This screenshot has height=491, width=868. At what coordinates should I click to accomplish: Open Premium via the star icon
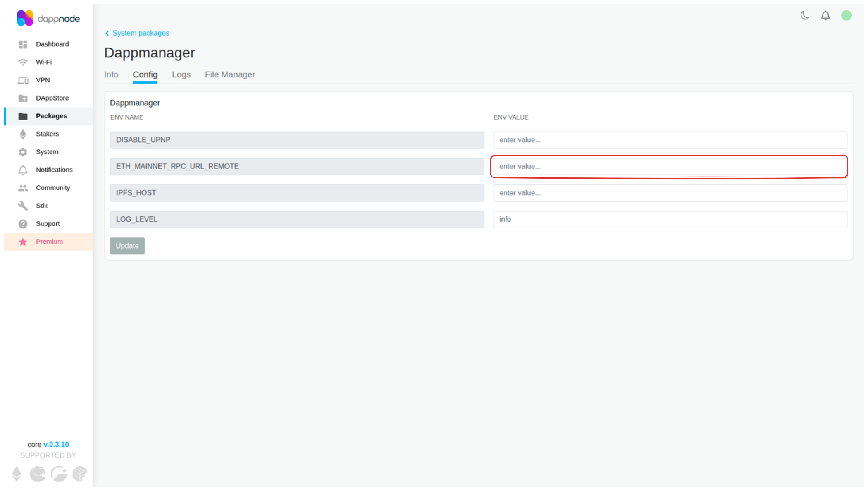[24, 241]
